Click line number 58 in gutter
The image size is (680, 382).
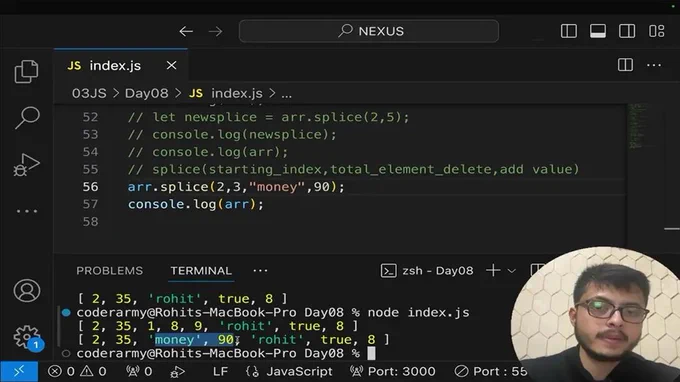[90, 222]
